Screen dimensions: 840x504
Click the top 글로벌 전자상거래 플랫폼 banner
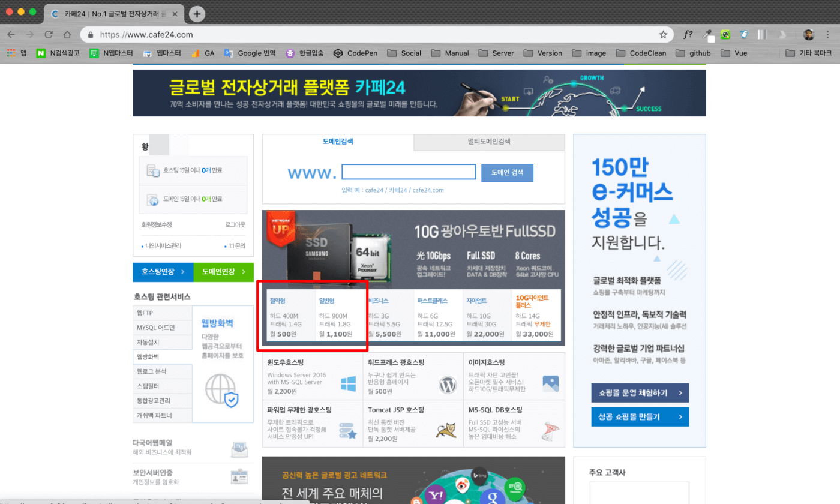click(419, 93)
